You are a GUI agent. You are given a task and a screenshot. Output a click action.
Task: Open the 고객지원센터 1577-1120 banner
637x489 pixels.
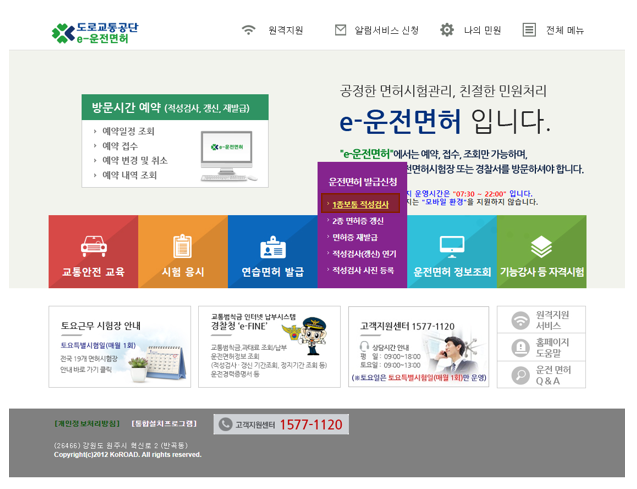point(418,347)
